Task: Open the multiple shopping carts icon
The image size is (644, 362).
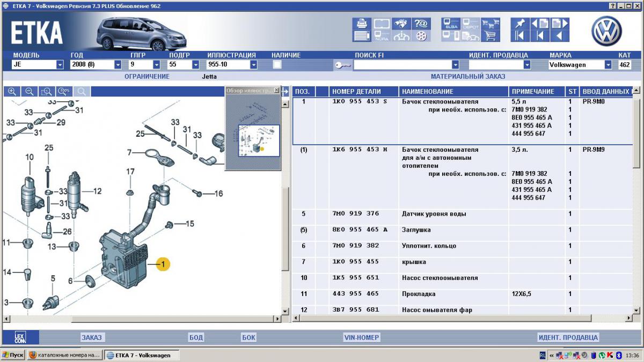Action: (x=490, y=24)
